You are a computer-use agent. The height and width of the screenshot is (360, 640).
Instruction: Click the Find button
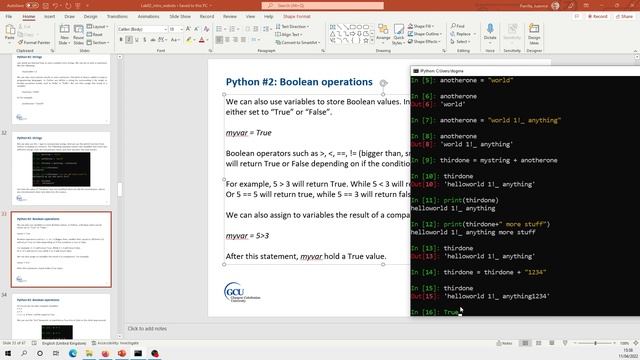(x=458, y=26)
